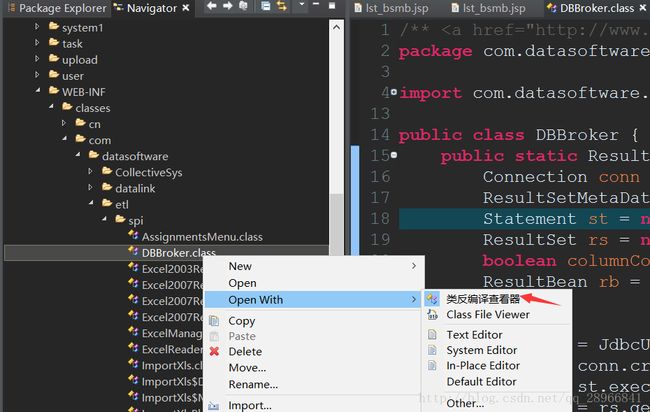Open the Navigator view menu dropdown arrow

[302, 5]
